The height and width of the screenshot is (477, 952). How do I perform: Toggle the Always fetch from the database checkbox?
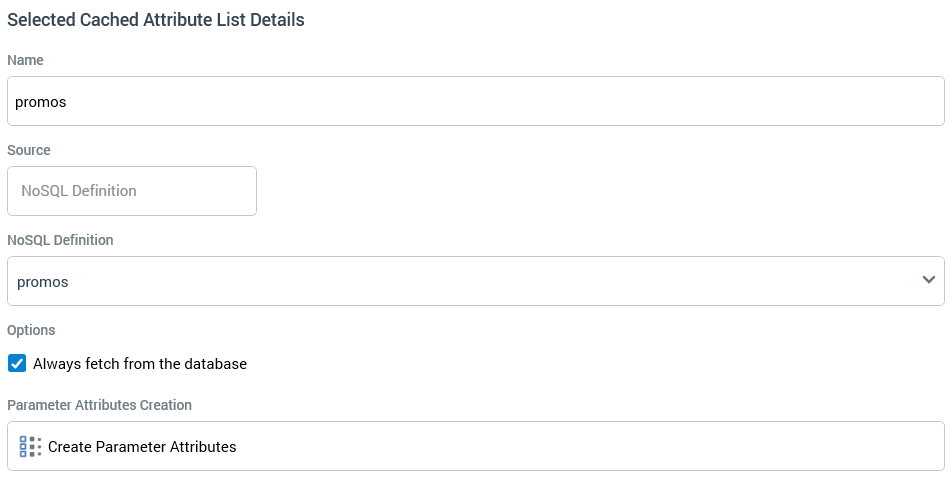tap(17, 363)
